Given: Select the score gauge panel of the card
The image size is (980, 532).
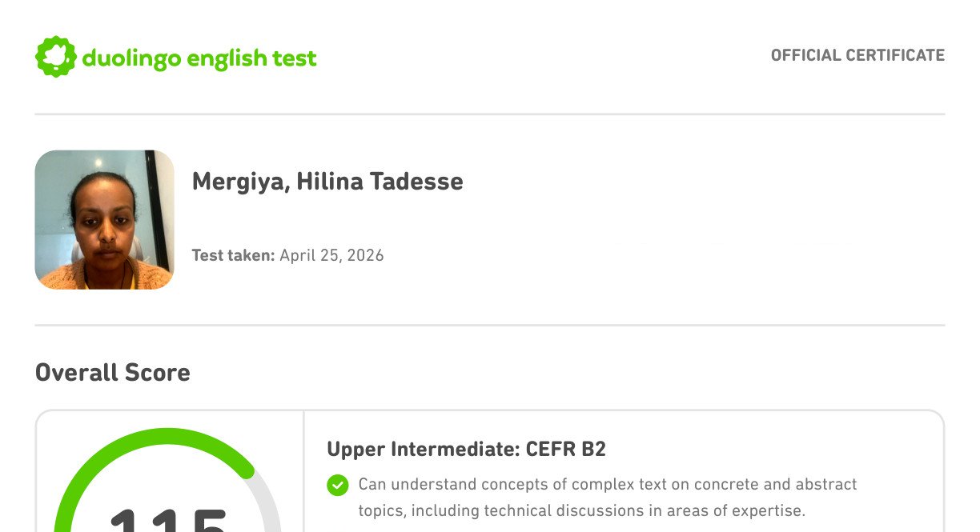Looking at the screenshot, I should tap(169, 472).
